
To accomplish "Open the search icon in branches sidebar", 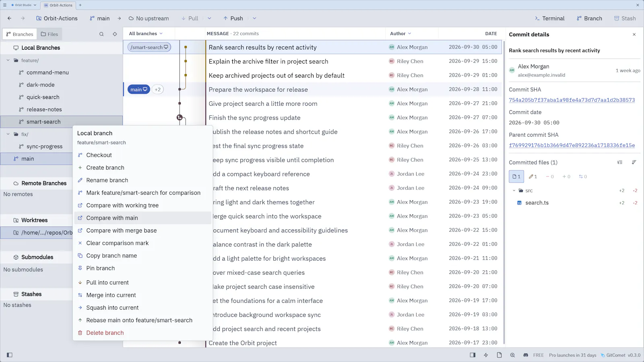I will (x=101, y=34).
